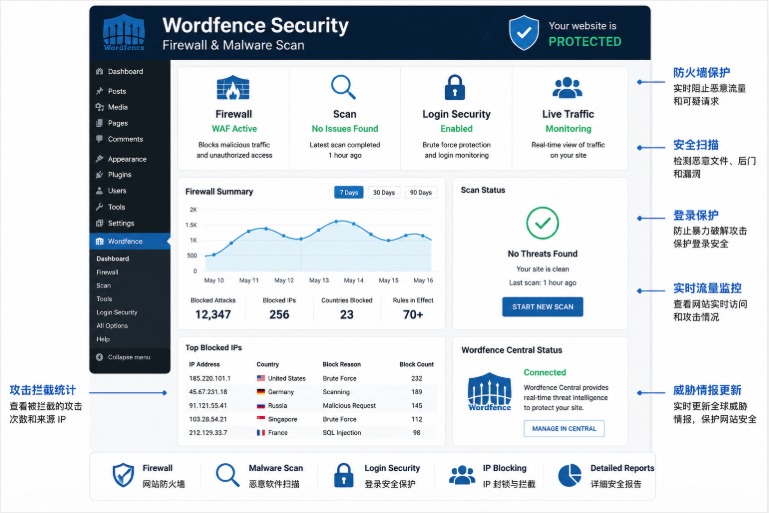Click the green No Threats Found checkmark

542,223
